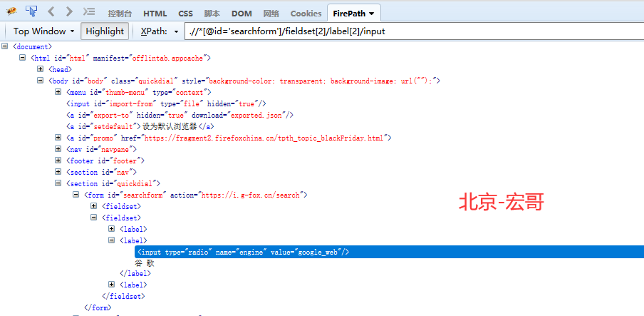Click into the XPath expression field
Screen dimensions: 644x316
415,31
